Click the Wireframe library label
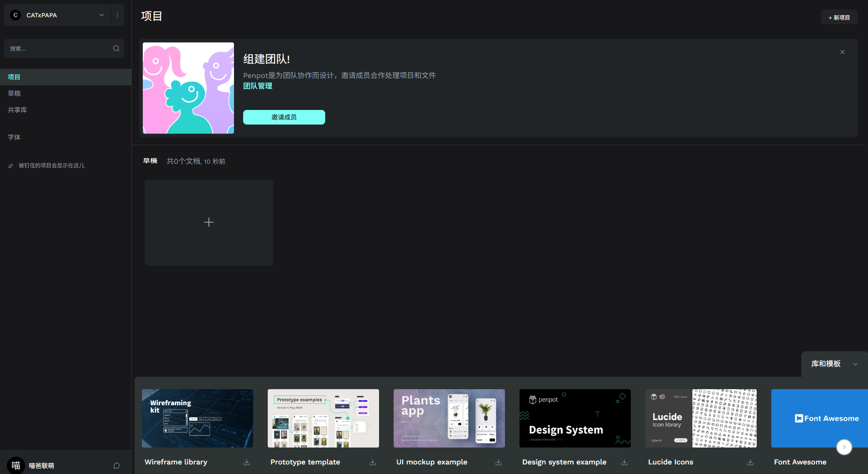 coord(176,462)
